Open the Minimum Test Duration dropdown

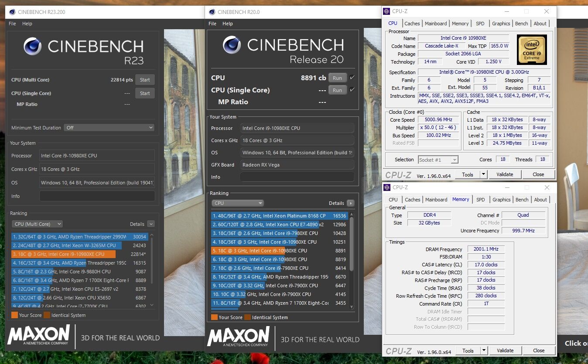pos(109,128)
